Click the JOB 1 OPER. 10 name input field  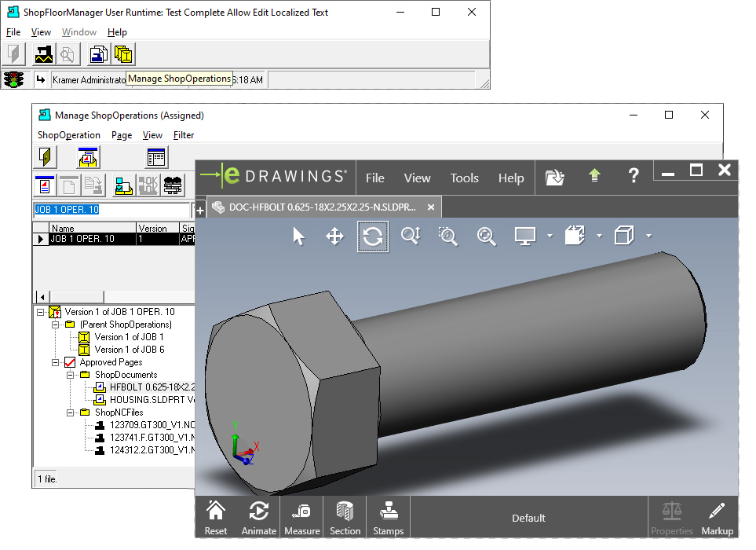[x=111, y=210]
